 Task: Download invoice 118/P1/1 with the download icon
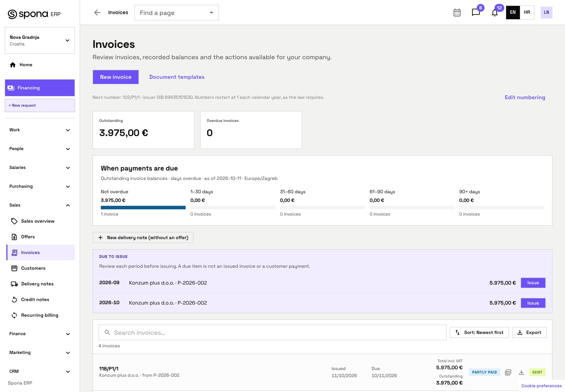[521, 372]
